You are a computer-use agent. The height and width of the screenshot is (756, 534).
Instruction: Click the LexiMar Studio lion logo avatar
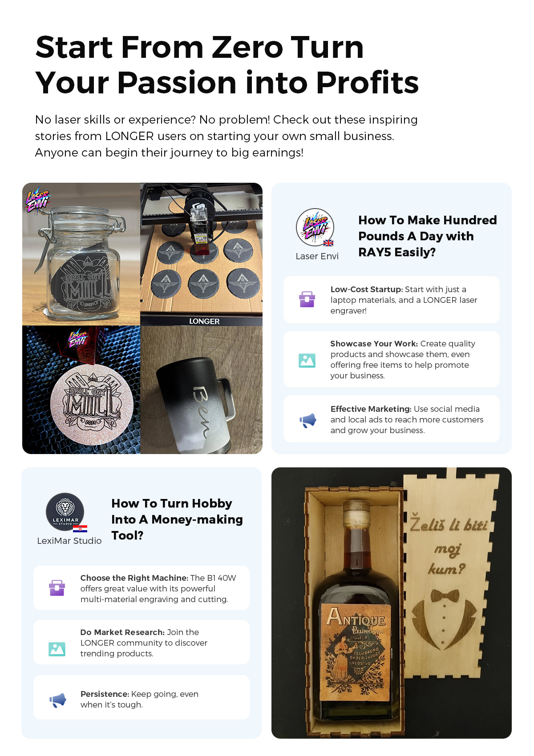tap(65, 512)
